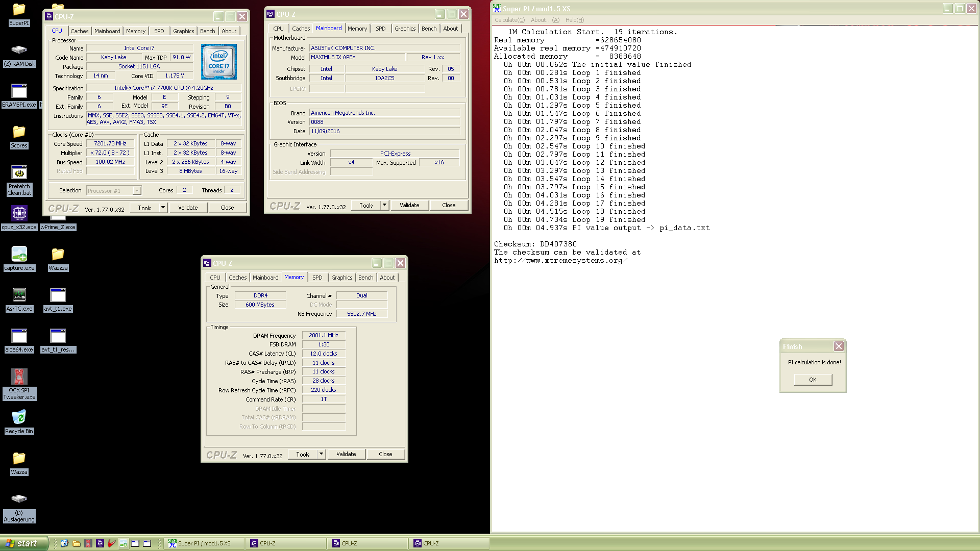Select capture.exe desktop icon

[19, 259]
